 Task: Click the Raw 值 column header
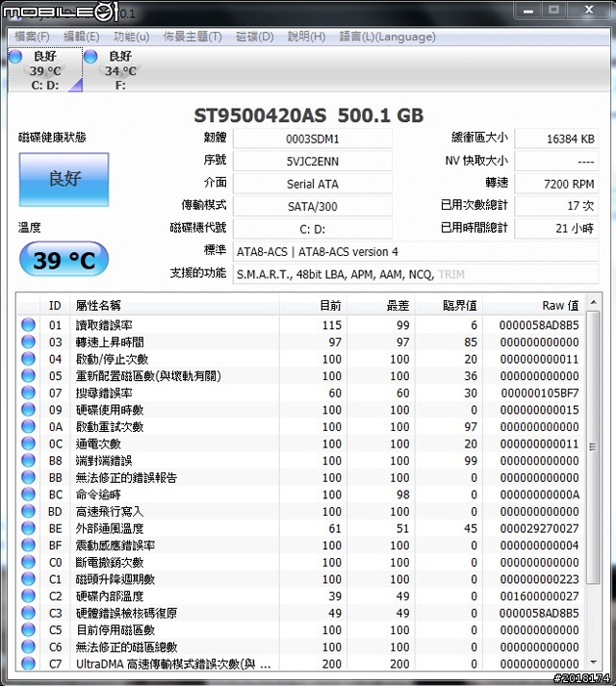coord(533,305)
